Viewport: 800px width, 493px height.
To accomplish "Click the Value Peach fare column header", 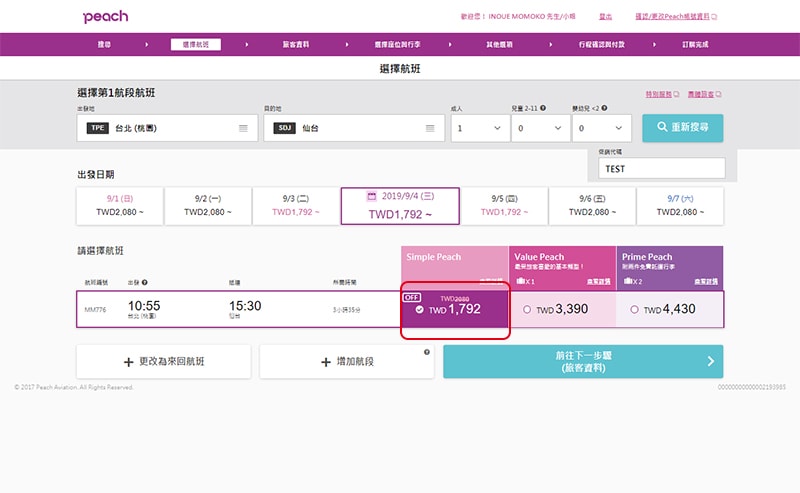I will (562, 268).
